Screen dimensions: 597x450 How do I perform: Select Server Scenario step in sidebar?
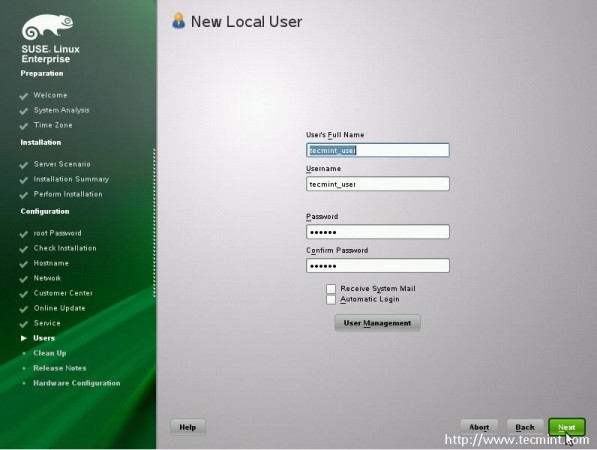(x=62, y=164)
